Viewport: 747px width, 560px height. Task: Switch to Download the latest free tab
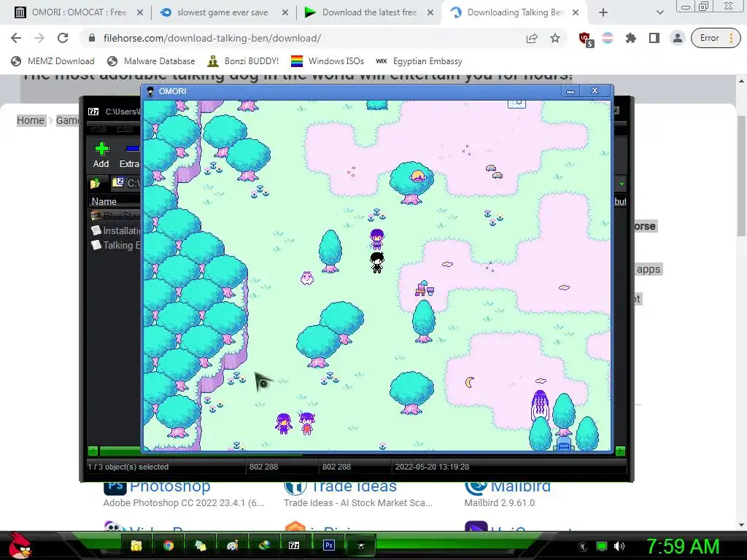point(369,12)
